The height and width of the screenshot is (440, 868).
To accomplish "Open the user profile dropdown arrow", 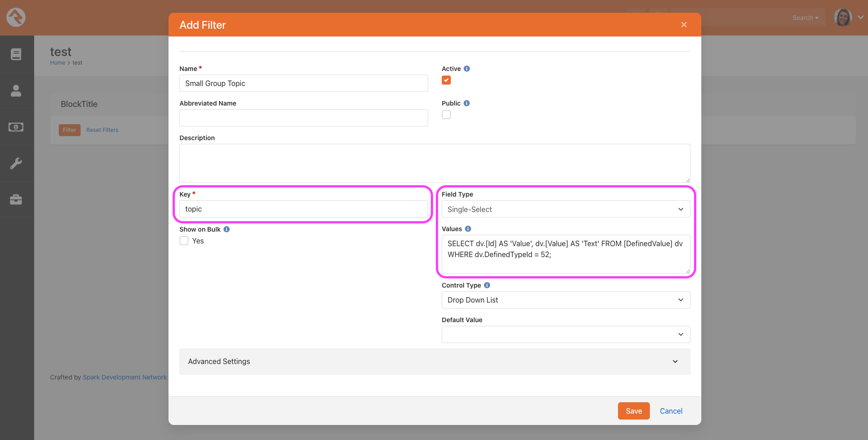I will point(861,17).
